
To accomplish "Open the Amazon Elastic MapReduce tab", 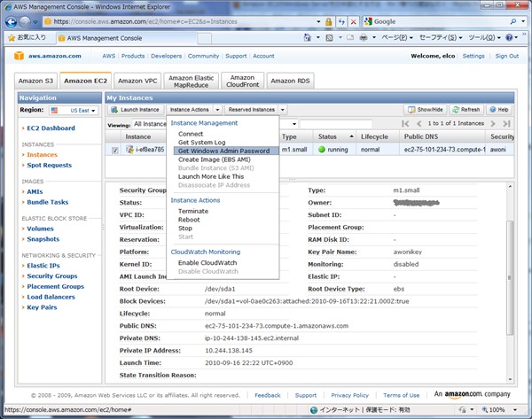I will click(191, 81).
